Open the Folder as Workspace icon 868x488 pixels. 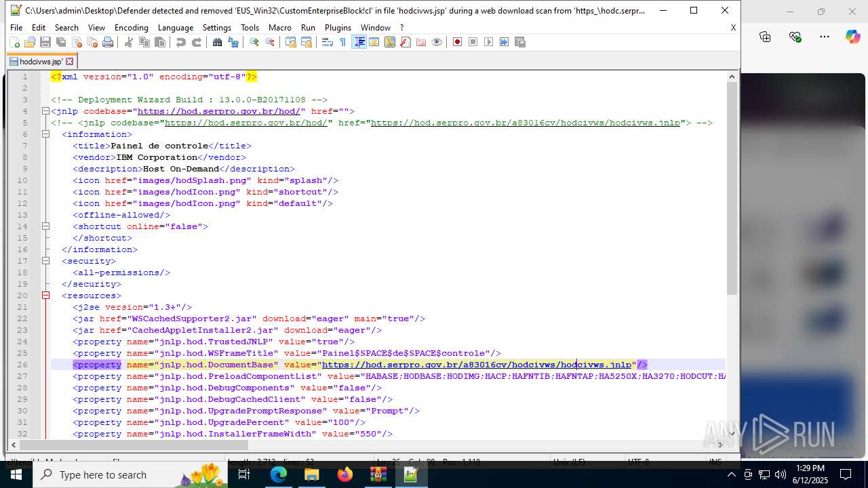(421, 42)
